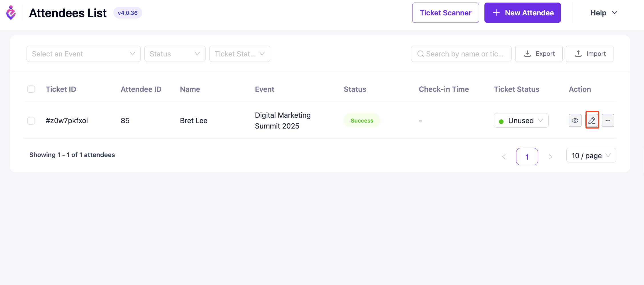644x285 pixels.
Task: Click the Name column header
Action: coord(190,89)
